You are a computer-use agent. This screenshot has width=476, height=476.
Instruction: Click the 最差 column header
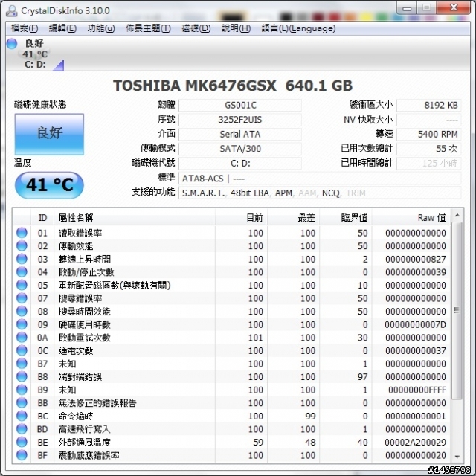tap(294, 217)
